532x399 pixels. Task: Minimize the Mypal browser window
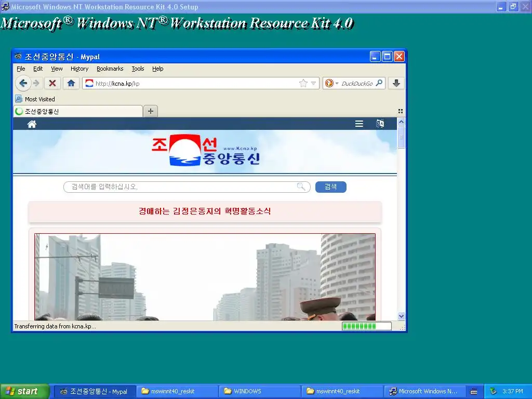[375, 56]
